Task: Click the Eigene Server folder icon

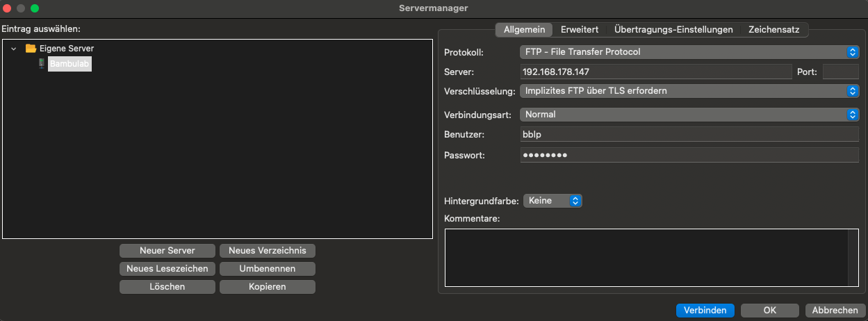Action: pos(31,49)
